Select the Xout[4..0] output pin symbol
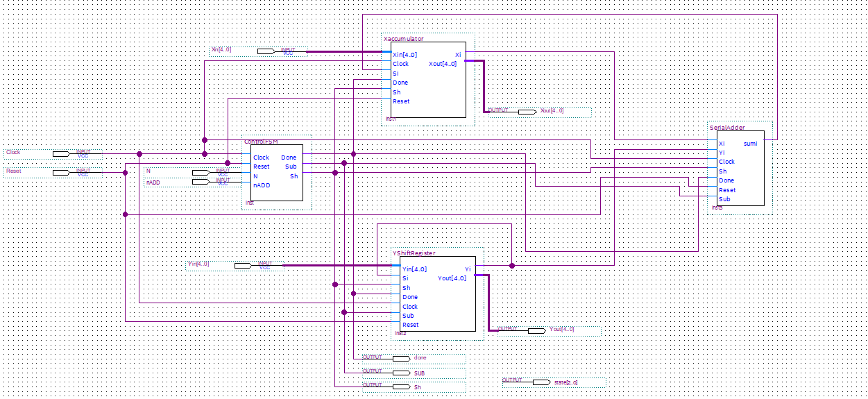Viewport: 868px width, 399px height. pos(527,112)
